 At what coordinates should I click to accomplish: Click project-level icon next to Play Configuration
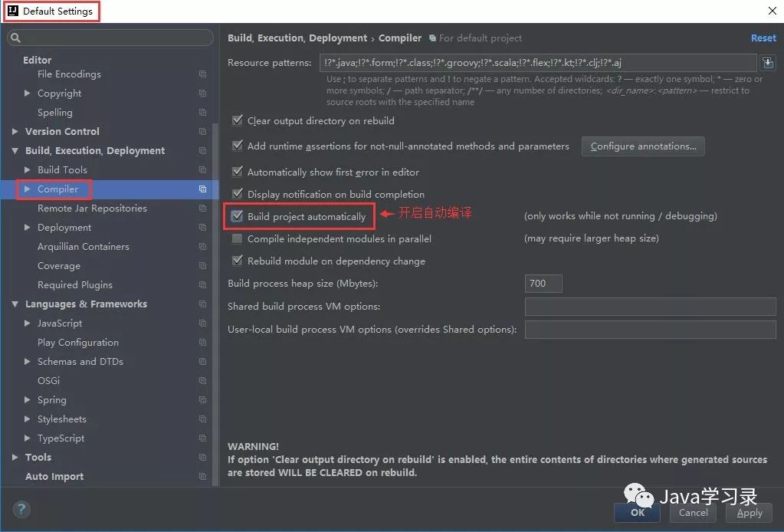[202, 343]
